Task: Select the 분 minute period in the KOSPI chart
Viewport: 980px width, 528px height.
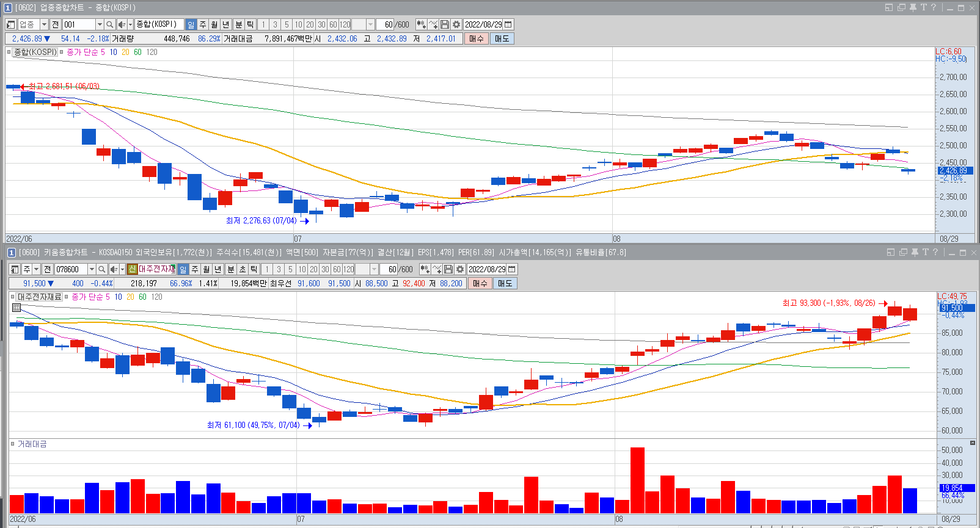Action: pyautogui.click(x=239, y=24)
